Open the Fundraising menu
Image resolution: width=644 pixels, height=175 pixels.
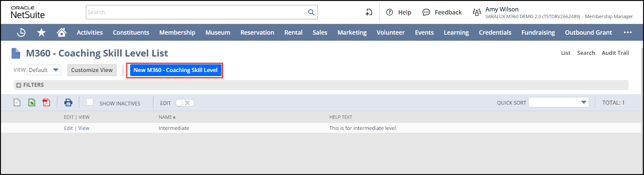[538, 33]
